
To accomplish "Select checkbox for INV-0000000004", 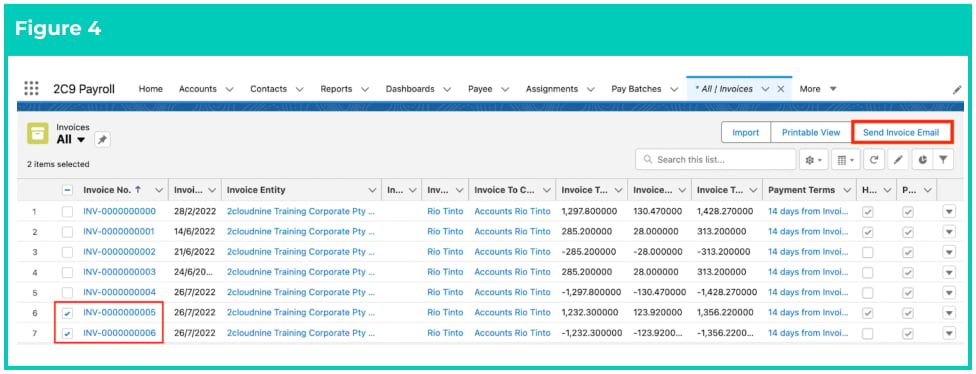I will [67, 292].
